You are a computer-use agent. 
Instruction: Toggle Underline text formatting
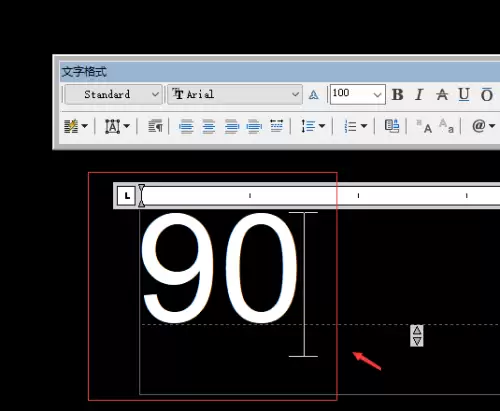(464, 95)
